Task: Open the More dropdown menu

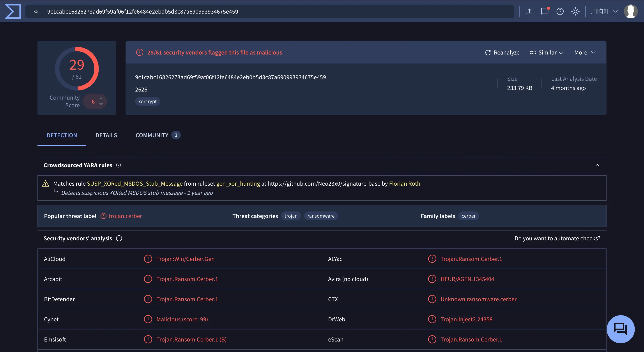Action: [585, 53]
